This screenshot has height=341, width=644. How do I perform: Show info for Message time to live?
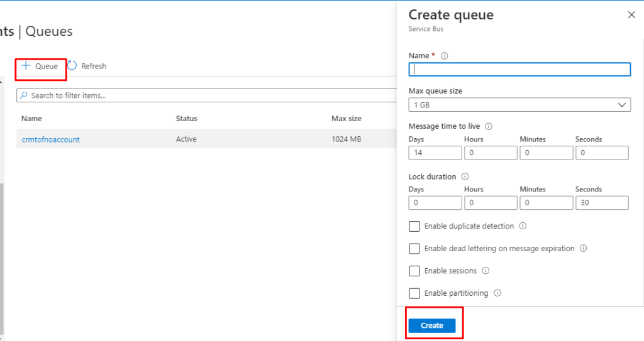[x=489, y=126]
